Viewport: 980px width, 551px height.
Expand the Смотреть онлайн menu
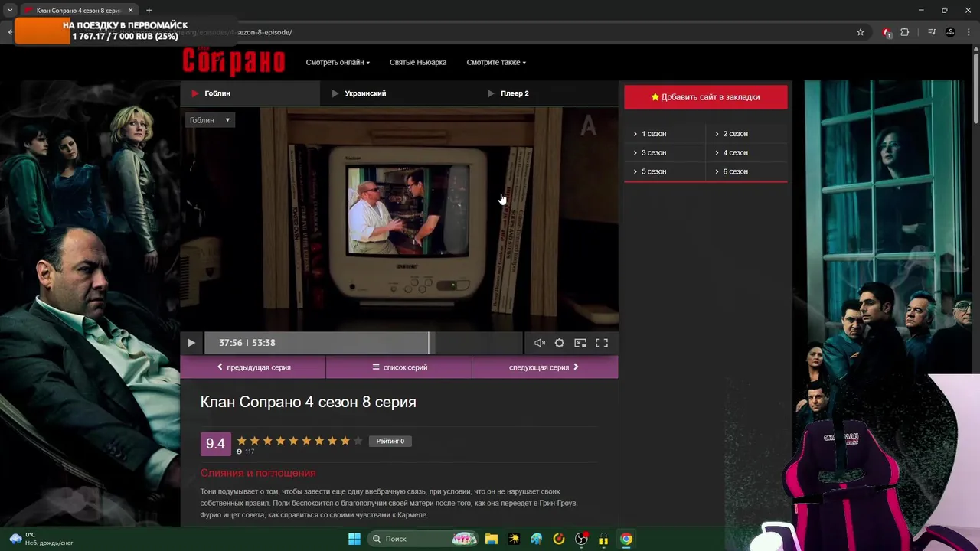(x=338, y=62)
